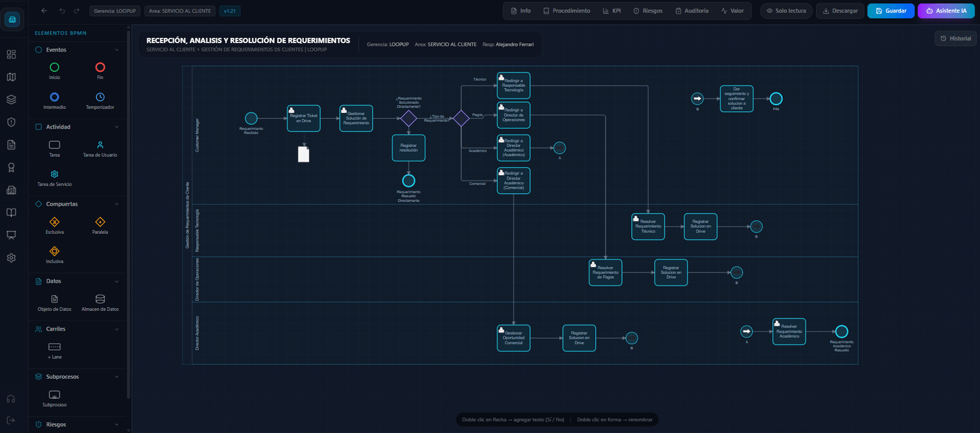The height and width of the screenshot is (433, 980).
Task: Select the Gestionar Solución de Requerimiento task
Action: pyautogui.click(x=356, y=118)
